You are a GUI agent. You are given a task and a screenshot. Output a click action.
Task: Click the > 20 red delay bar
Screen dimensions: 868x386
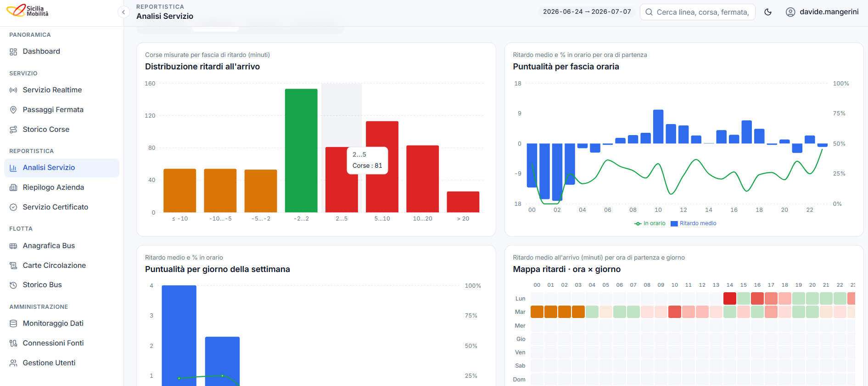(x=463, y=202)
